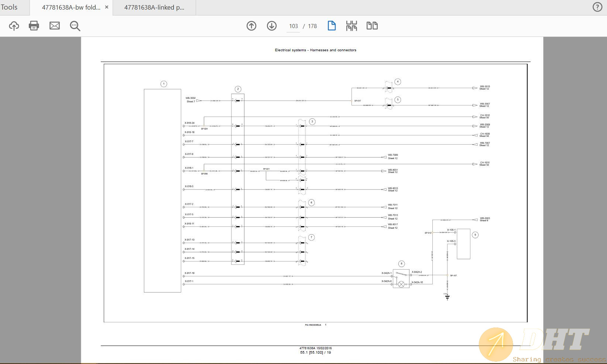Click the cloud upload icon

14,26
